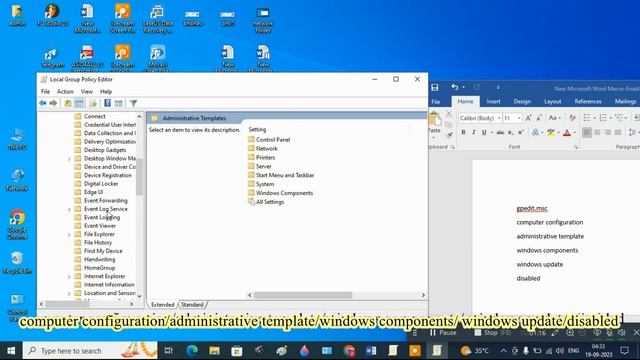
Task: Open the File menu in Group Policy Editor
Action: [45, 91]
